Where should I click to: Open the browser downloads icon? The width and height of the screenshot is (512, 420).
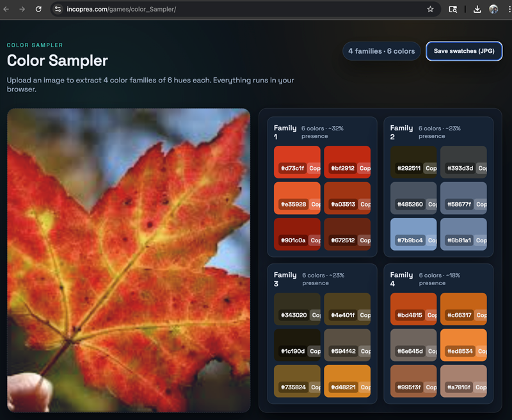477,10
